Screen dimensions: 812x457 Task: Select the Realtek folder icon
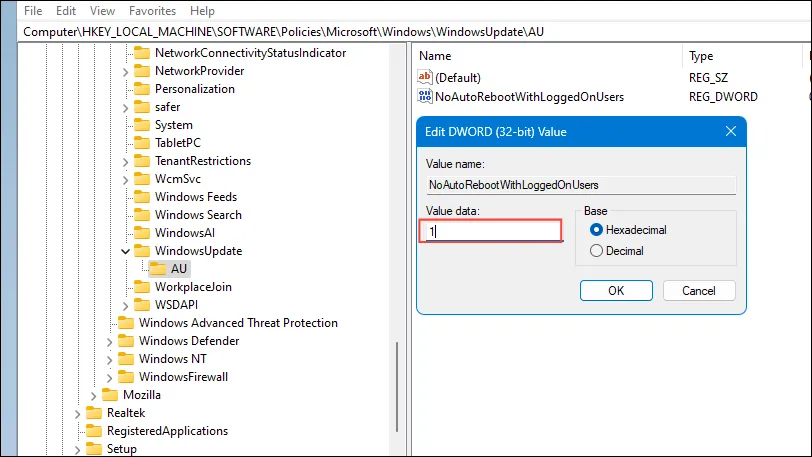pos(94,413)
